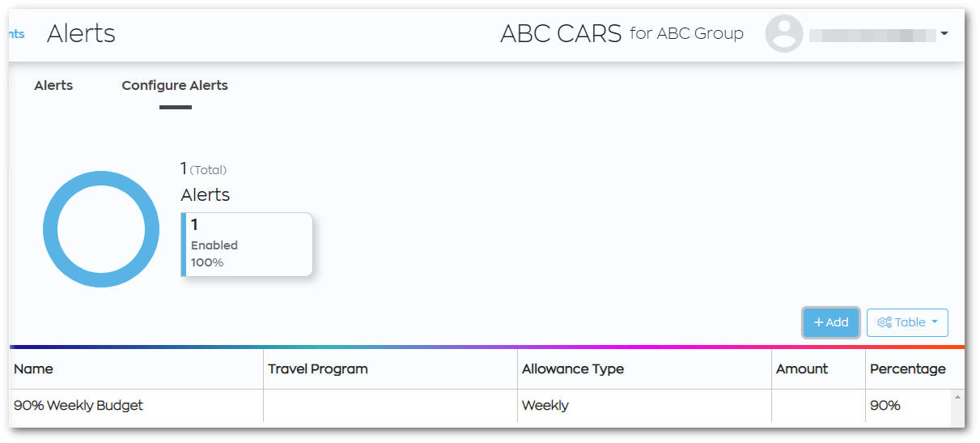The width and height of the screenshot is (980, 443).
Task: Switch to the Alerts tab
Action: pyautogui.click(x=53, y=85)
